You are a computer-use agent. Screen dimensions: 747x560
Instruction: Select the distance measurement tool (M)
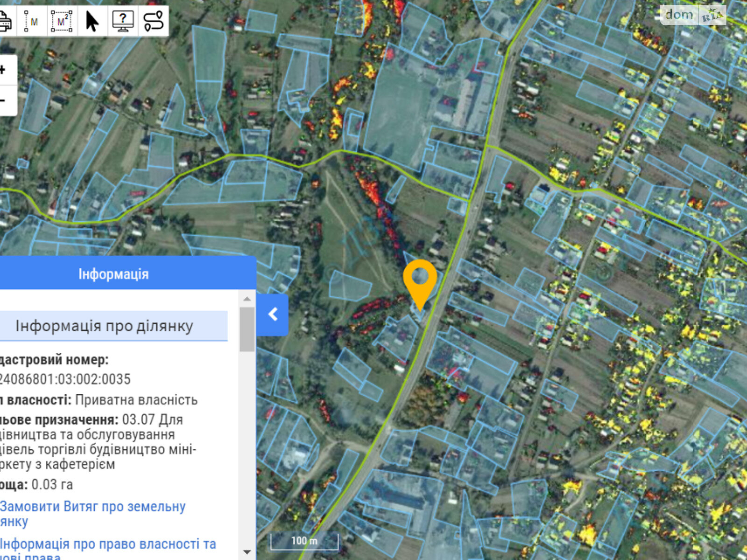point(32,21)
